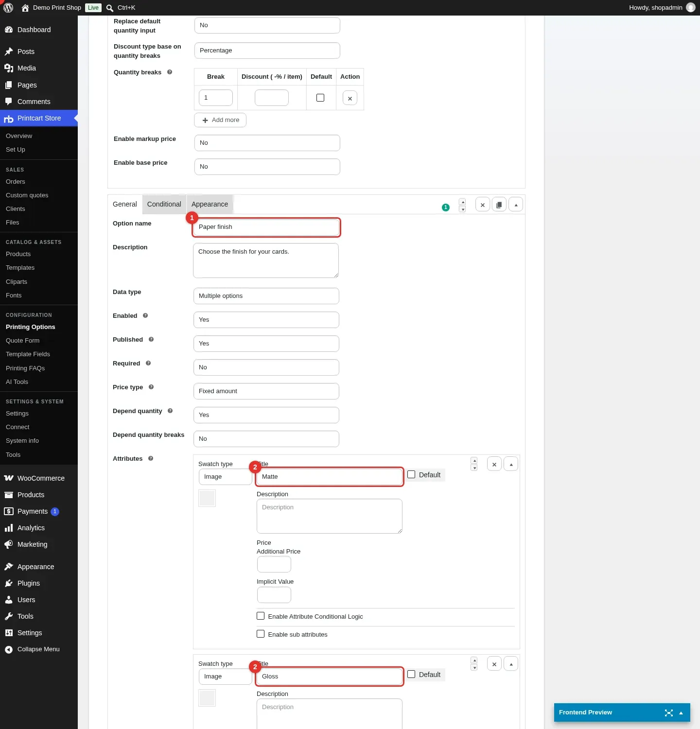Viewport: 700px width, 729px height.
Task: Tick the Default checkbox in quantity breaks
Action: [x=320, y=98]
